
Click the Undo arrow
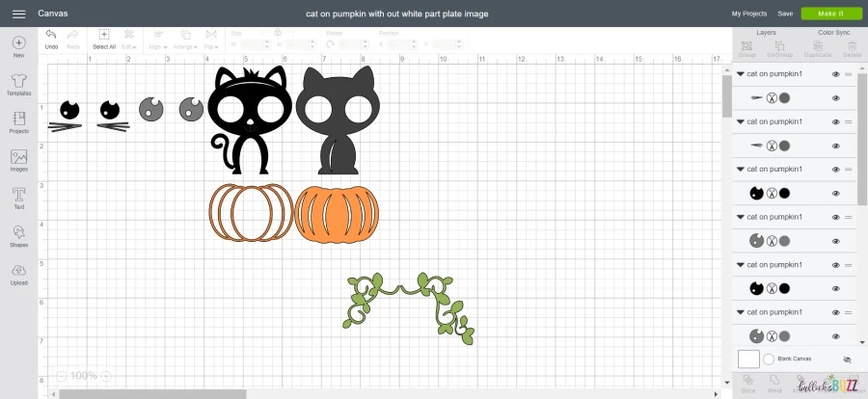pos(51,35)
